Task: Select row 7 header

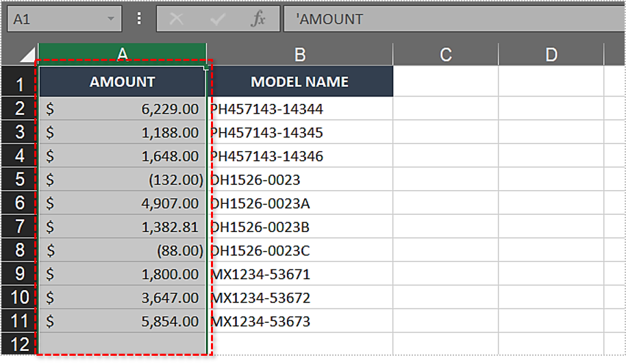Action: point(18,226)
